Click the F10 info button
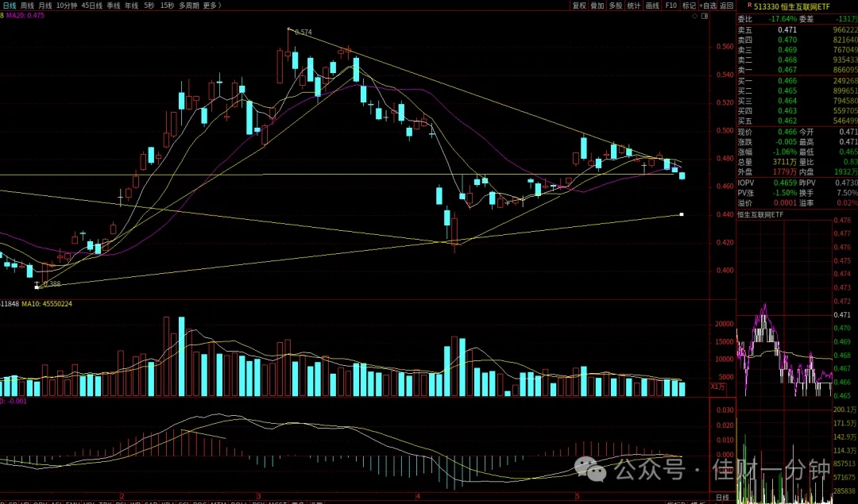Viewport: 858px width, 504px height. 671,6
